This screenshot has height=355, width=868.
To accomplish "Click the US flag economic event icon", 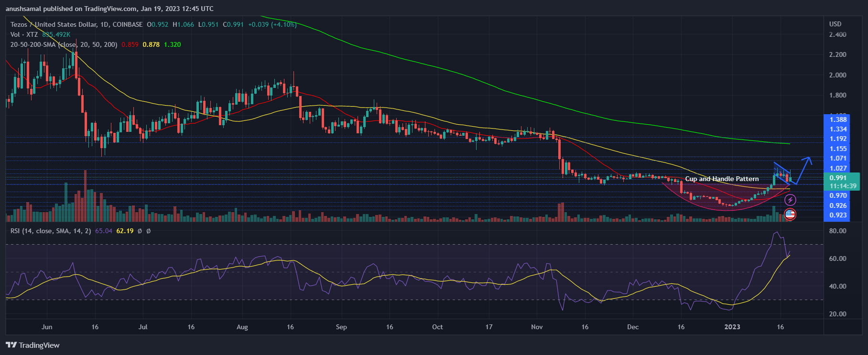I will tap(790, 214).
